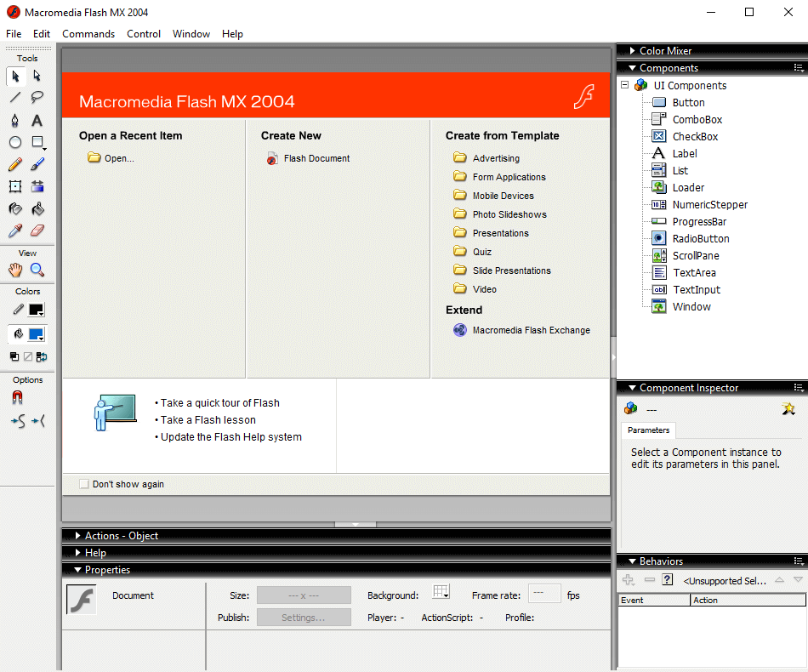Screen dimensions: 808x672
Task: Select the Brush tool
Action: pyautogui.click(x=37, y=164)
